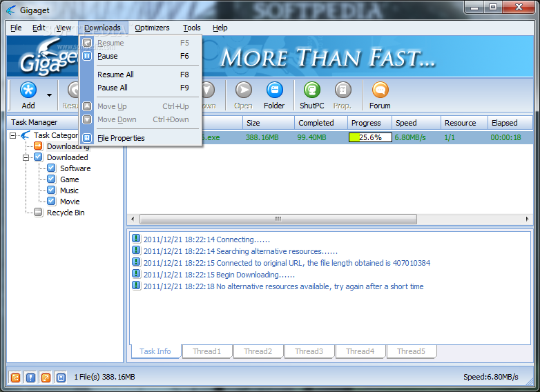The image size is (540, 392).
Task: Click the Software category icon
Action: click(51, 168)
